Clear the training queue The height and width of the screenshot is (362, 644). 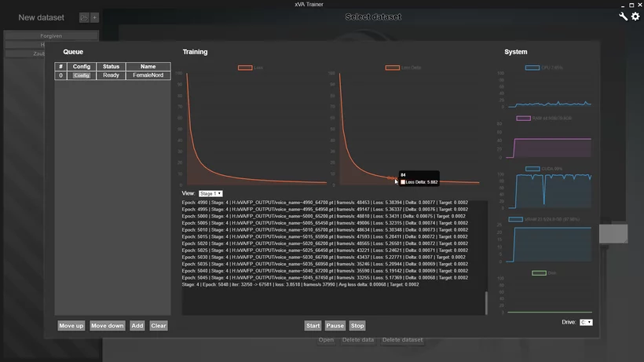click(x=159, y=326)
